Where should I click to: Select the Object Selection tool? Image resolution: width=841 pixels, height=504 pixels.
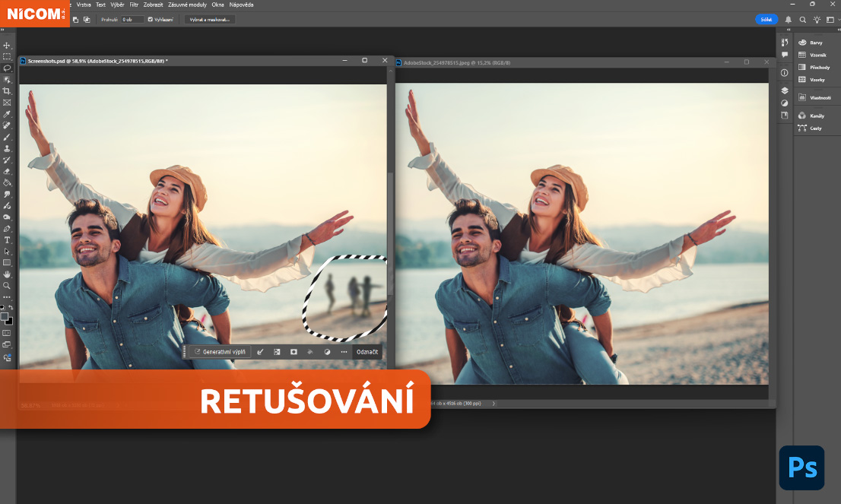[7, 80]
